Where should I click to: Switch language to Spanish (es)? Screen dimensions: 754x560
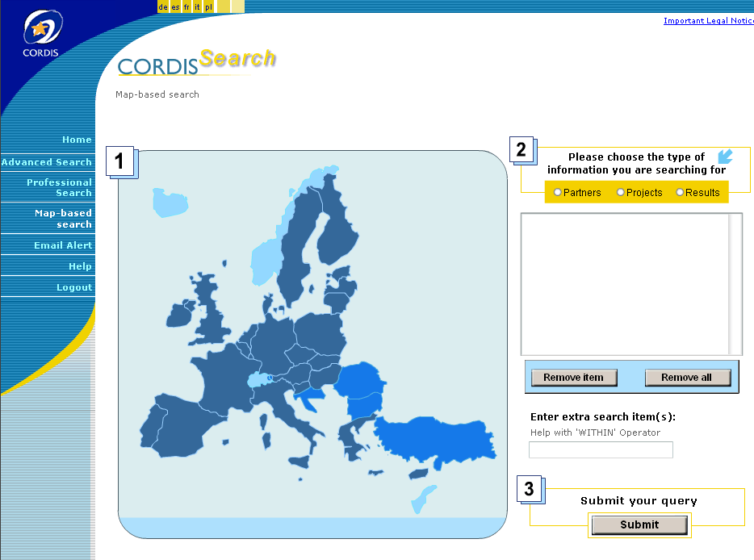pyautogui.click(x=175, y=6)
